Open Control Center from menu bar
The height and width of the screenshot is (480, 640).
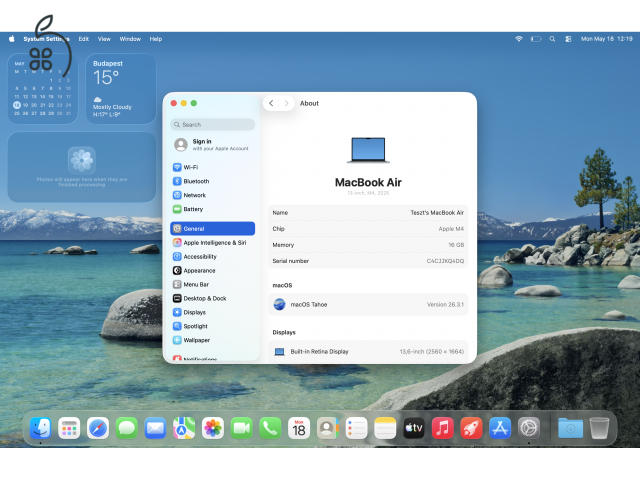pyautogui.click(x=568, y=39)
